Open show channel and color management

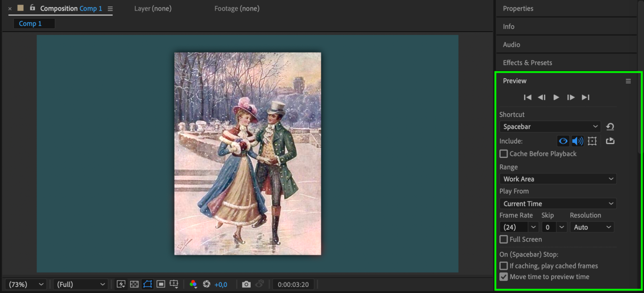point(193,284)
